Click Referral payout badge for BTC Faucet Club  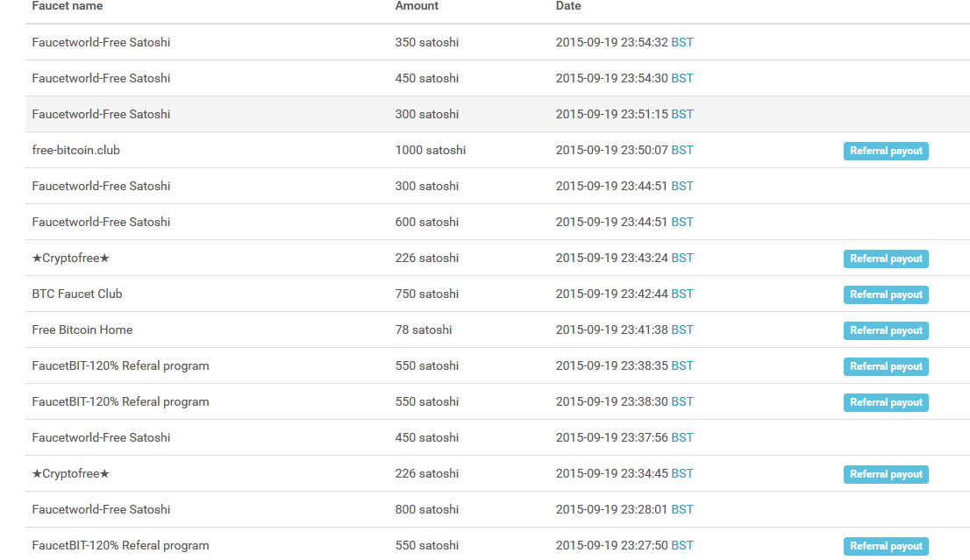[886, 294]
